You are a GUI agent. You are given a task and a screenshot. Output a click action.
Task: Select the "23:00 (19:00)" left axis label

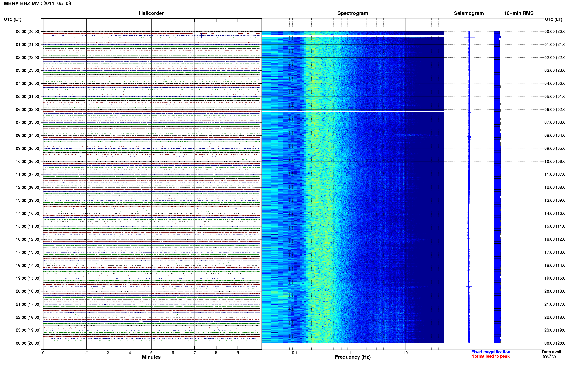pyautogui.click(x=28, y=330)
